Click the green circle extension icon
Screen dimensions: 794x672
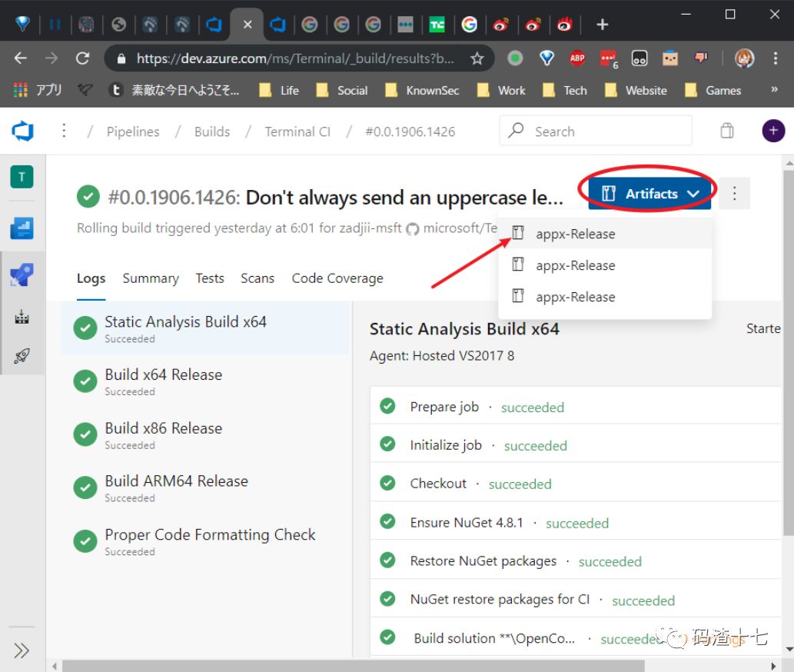[515, 58]
